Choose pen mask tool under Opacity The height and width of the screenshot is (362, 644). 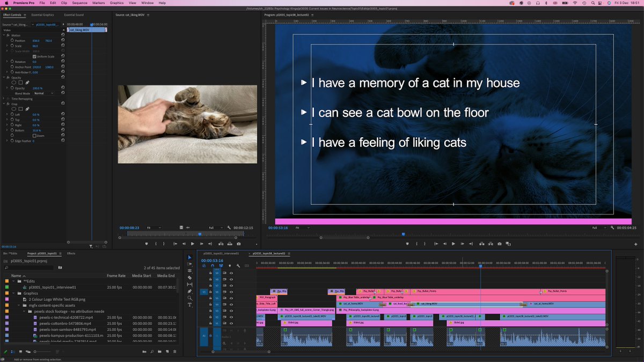27,83
